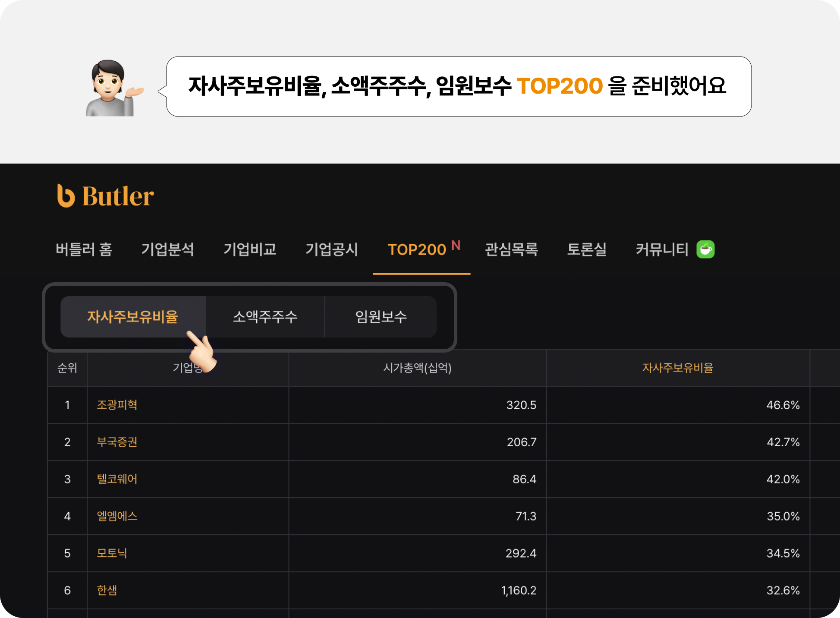
Task: Click rank number 4 cell
Action: (67, 516)
